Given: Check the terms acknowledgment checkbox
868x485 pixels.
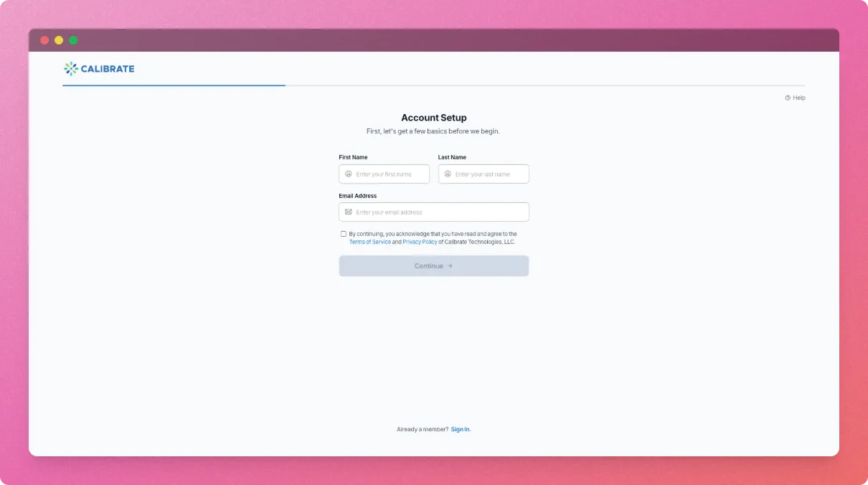Looking at the screenshot, I should pyautogui.click(x=344, y=233).
